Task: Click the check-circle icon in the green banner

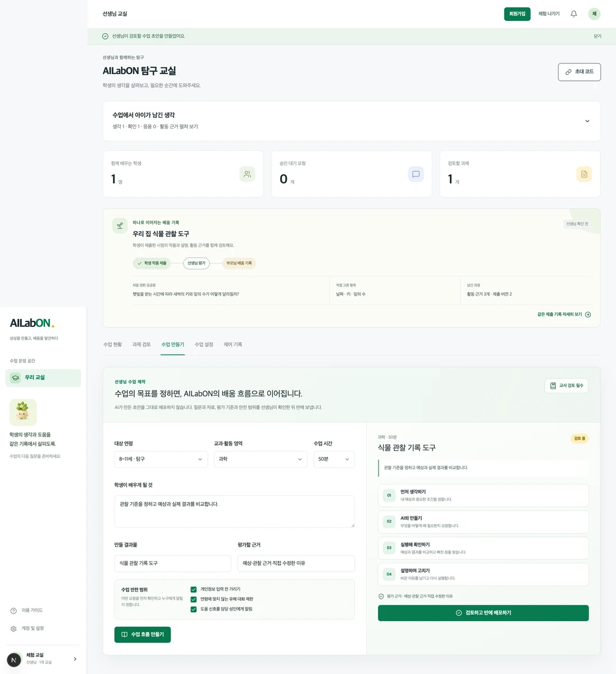Action: (105, 37)
